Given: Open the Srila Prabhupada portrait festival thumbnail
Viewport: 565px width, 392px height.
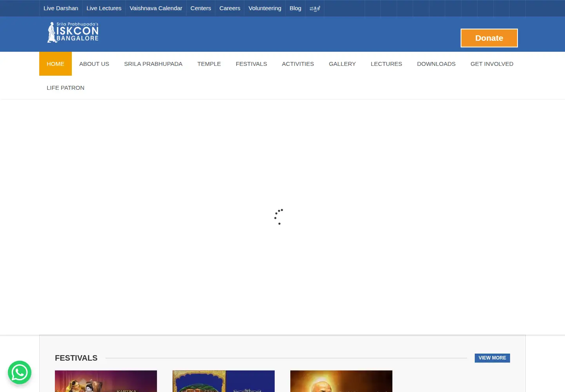Looking at the screenshot, I should click(x=341, y=381).
